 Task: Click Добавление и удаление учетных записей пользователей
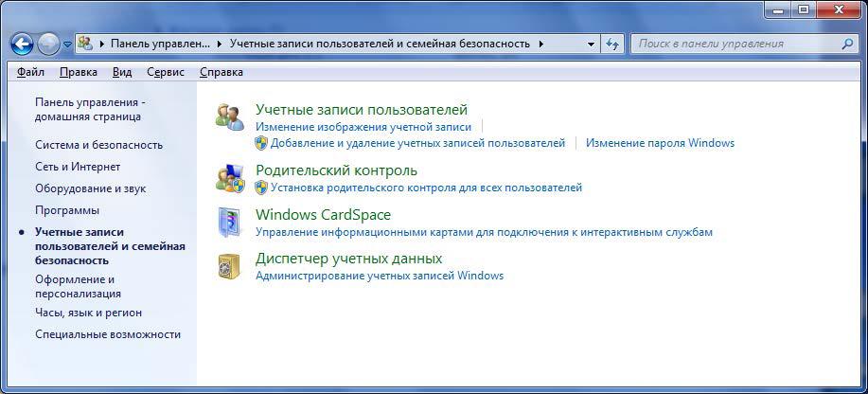(418, 144)
